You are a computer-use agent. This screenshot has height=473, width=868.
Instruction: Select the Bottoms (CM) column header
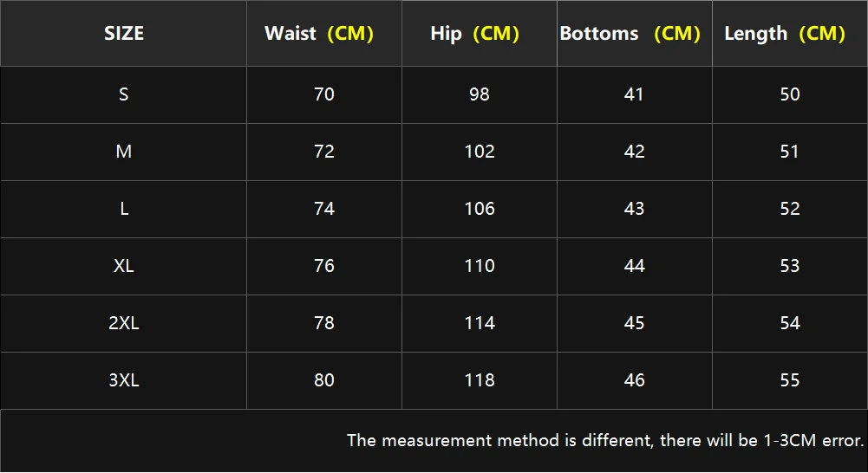(x=630, y=34)
